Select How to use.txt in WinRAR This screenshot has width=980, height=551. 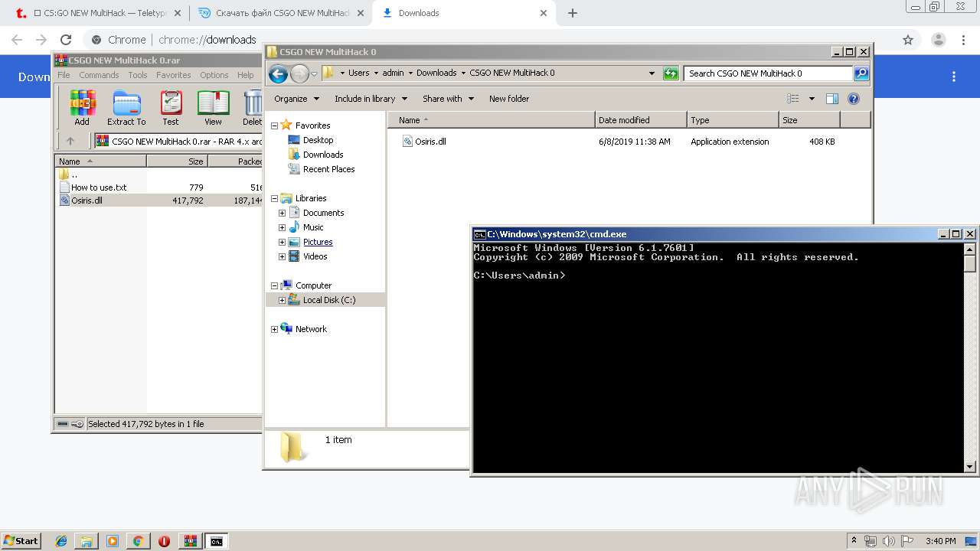click(x=99, y=187)
